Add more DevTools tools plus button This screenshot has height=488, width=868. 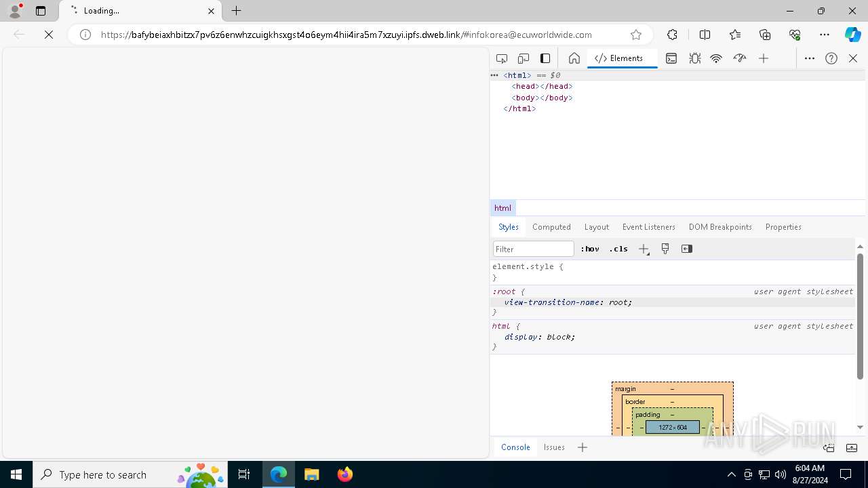point(764,58)
